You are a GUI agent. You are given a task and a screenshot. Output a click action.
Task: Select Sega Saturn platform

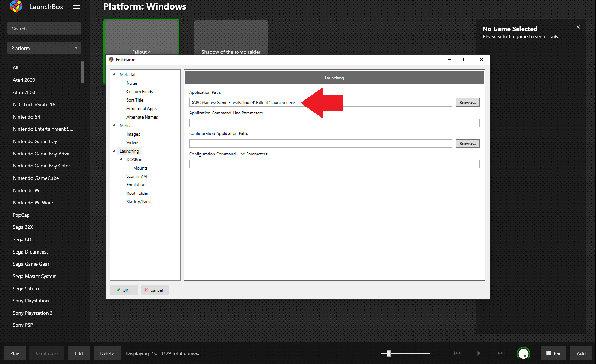click(x=26, y=289)
